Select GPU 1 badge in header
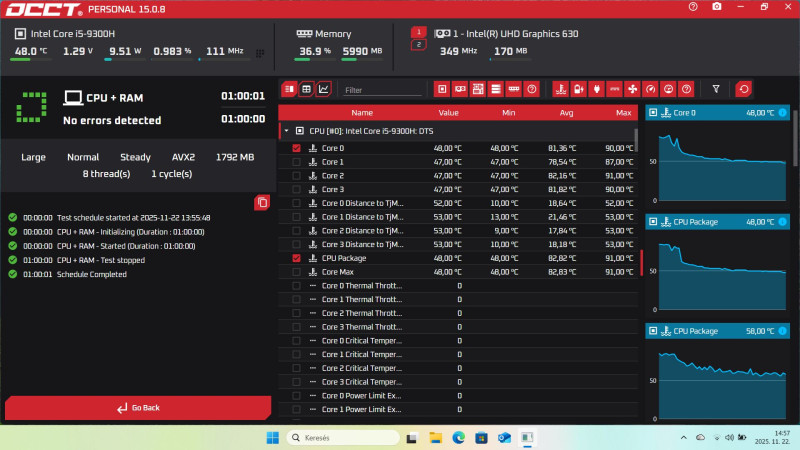The height and width of the screenshot is (450, 800). coord(418,32)
